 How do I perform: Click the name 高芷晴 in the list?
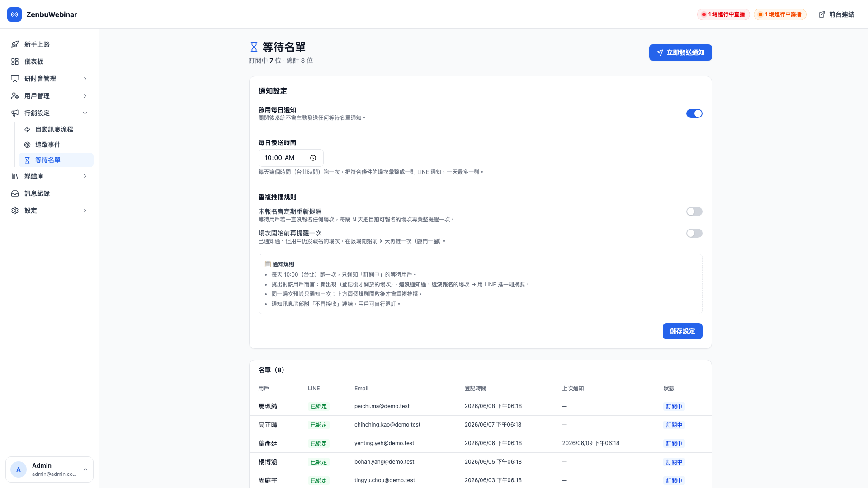click(268, 425)
